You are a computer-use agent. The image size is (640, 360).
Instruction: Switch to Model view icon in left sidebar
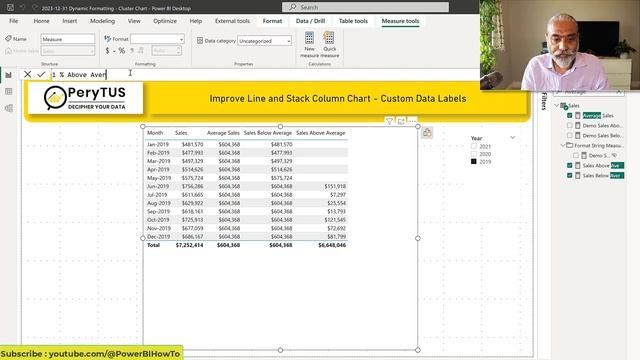click(9, 108)
